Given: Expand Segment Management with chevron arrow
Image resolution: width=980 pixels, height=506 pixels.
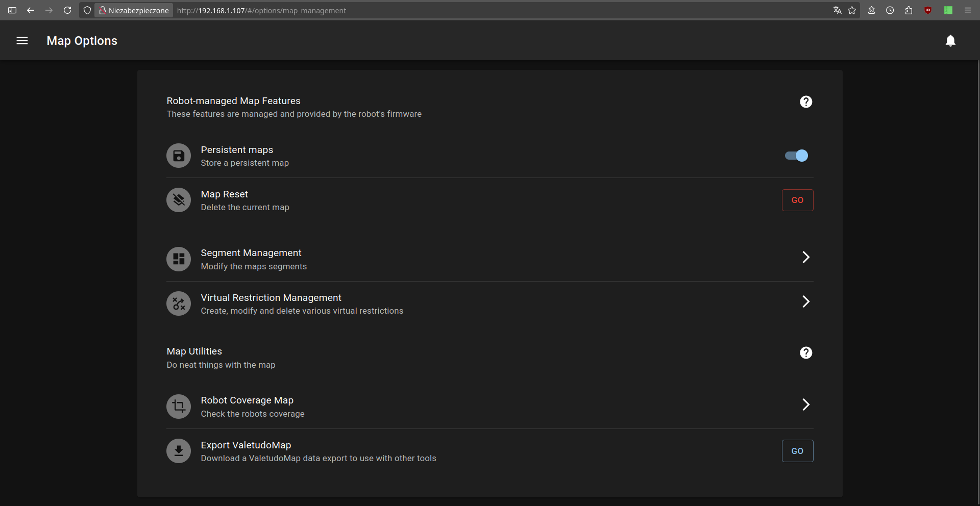Looking at the screenshot, I should coord(805,257).
